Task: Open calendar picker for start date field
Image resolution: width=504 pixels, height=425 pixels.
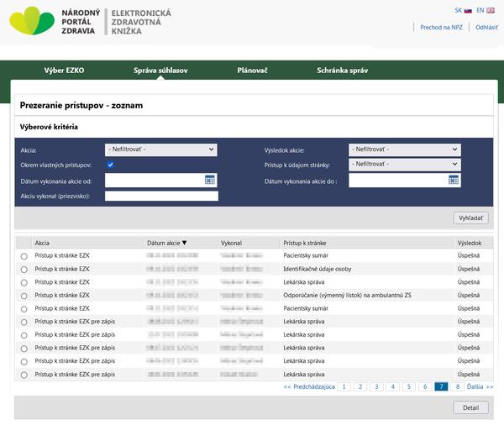Action: 210,180
